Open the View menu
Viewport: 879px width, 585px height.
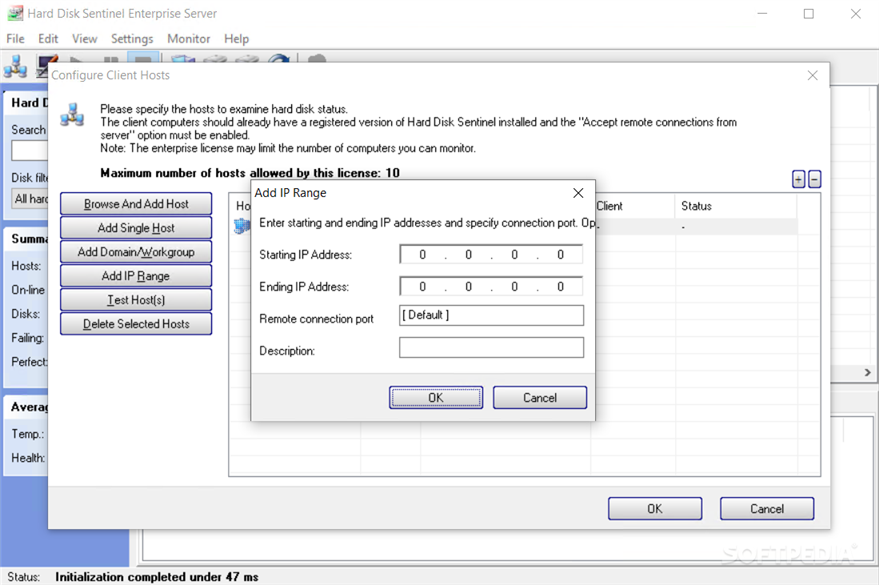tap(85, 39)
